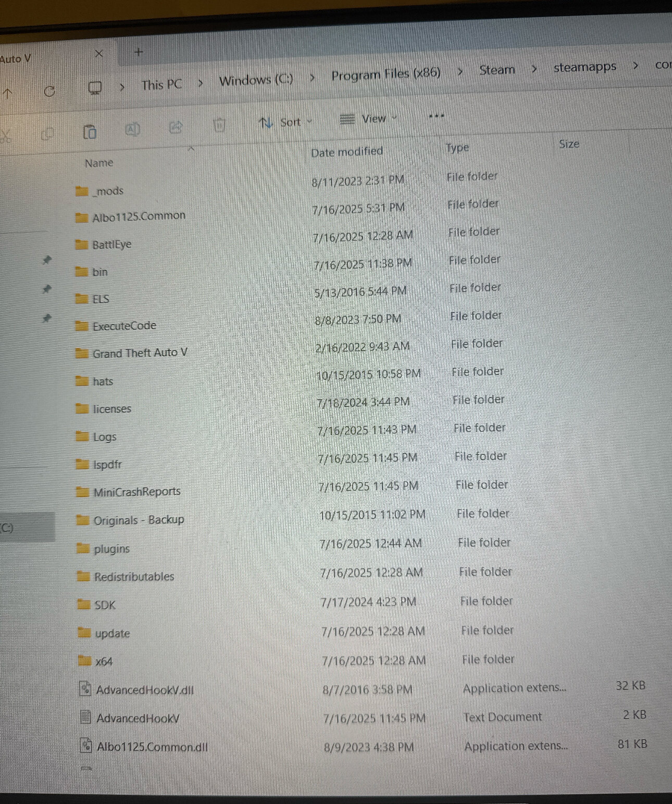Click the 81 KB size value
Image resolution: width=672 pixels, height=804 pixels.
click(632, 744)
